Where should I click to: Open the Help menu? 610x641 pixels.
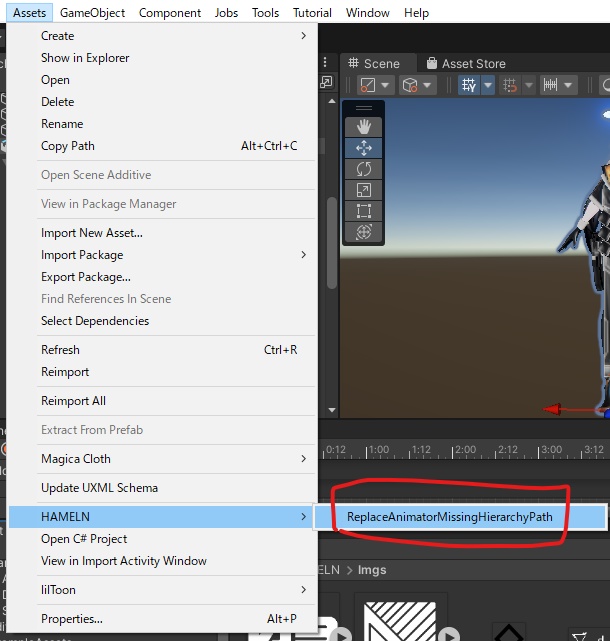pos(416,13)
